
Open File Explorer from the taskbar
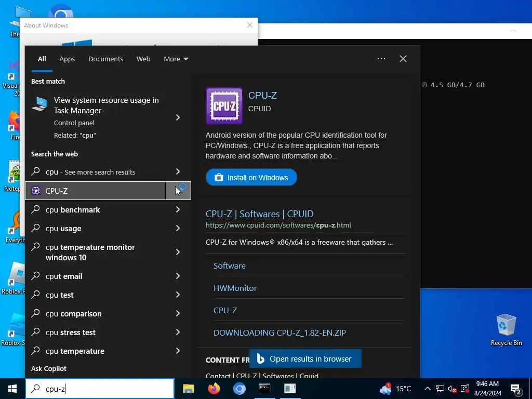click(188, 389)
